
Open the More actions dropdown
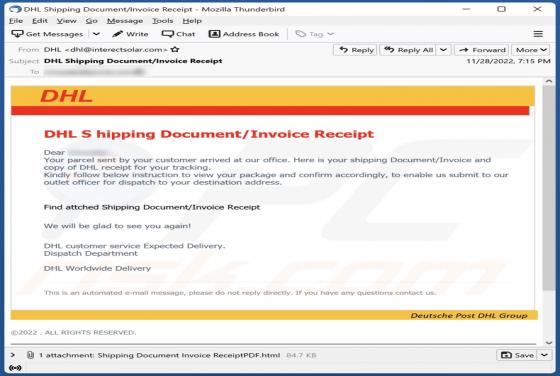coord(531,50)
